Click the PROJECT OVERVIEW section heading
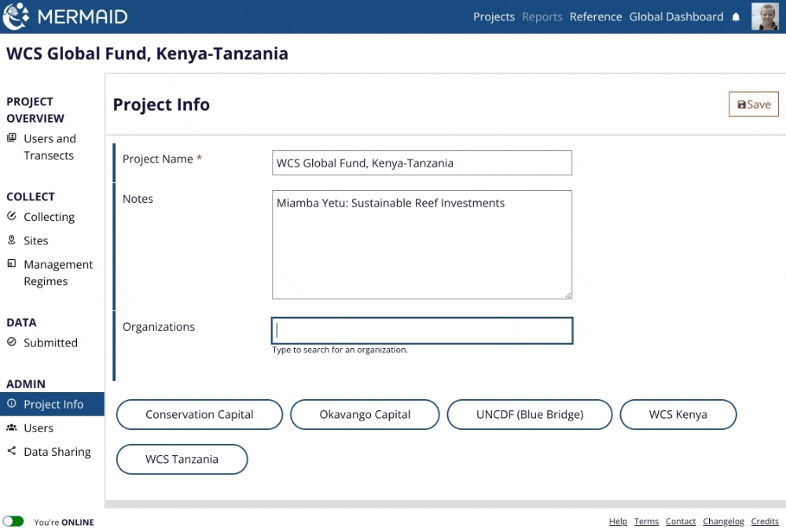Viewport: 786px width, 532px height. pyautogui.click(x=35, y=110)
